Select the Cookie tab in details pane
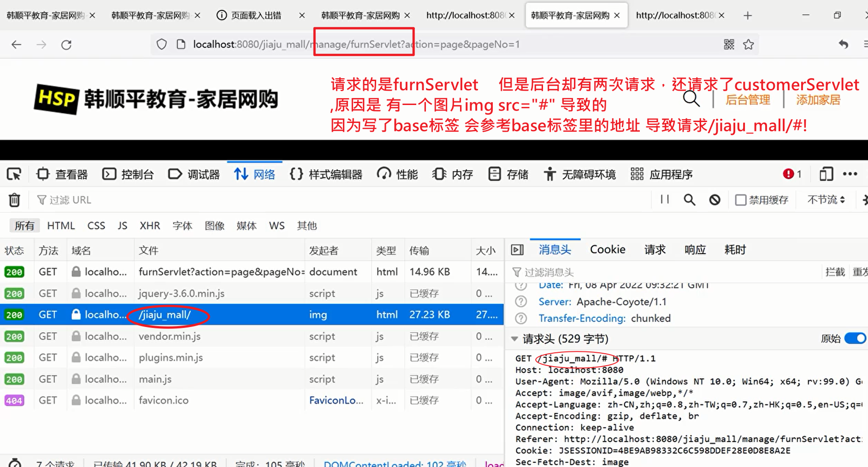This screenshot has width=868, height=467. coord(608,250)
